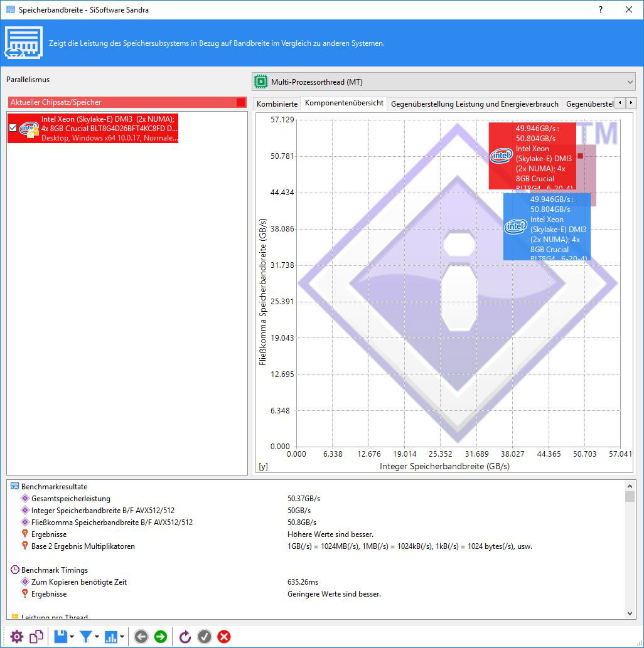The width and height of the screenshot is (644, 648).
Task: Click the lightbulb icon beside Base 2 Ergebnis Multiplikatoren
Action: 25,546
